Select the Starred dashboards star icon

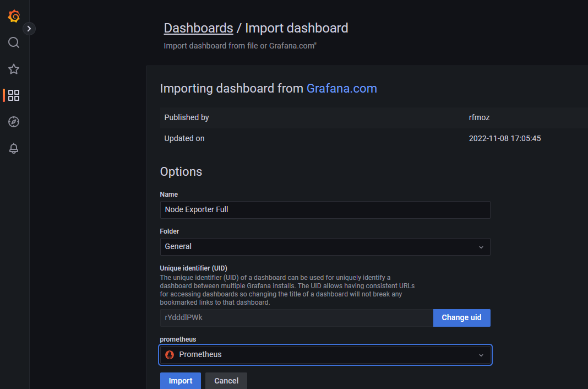pyautogui.click(x=14, y=69)
